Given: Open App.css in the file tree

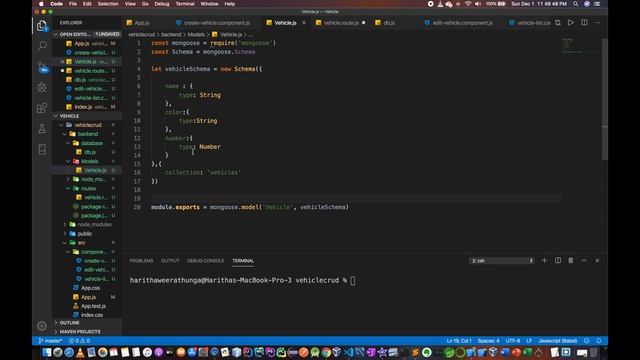Looking at the screenshot, I should (x=90, y=288).
